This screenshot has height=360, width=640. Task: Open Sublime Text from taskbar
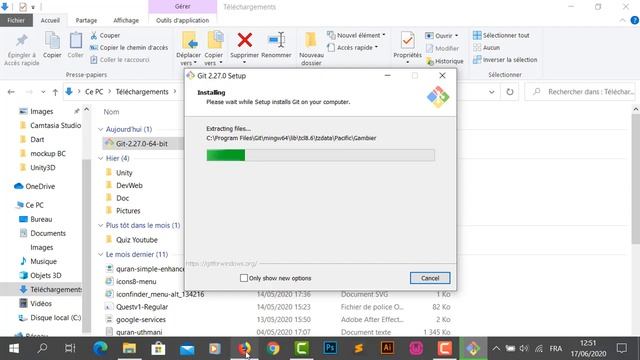click(x=359, y=348)
